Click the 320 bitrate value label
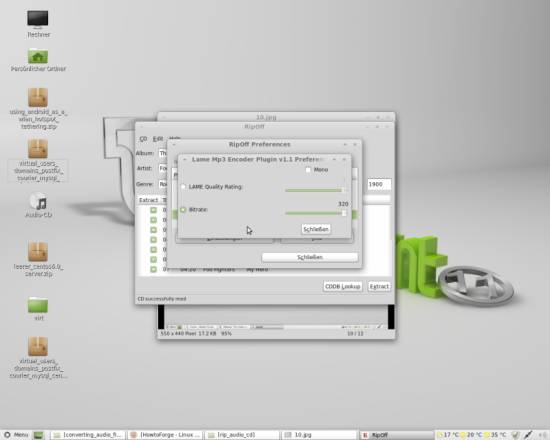550x440 pixels. coord(343,204)
